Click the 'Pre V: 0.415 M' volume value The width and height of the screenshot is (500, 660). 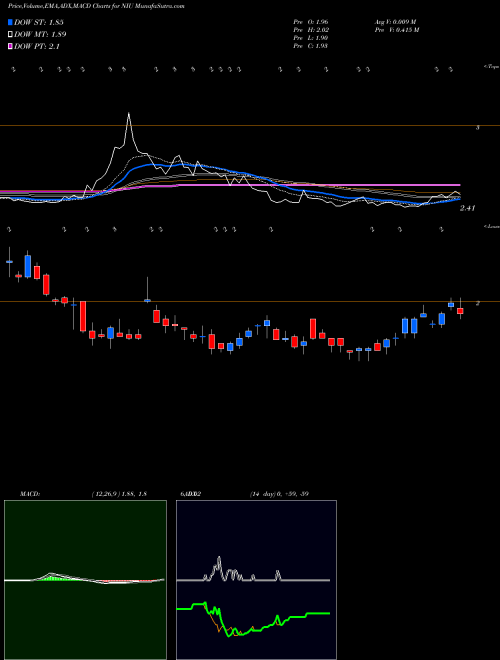click(x=396, y=30)
